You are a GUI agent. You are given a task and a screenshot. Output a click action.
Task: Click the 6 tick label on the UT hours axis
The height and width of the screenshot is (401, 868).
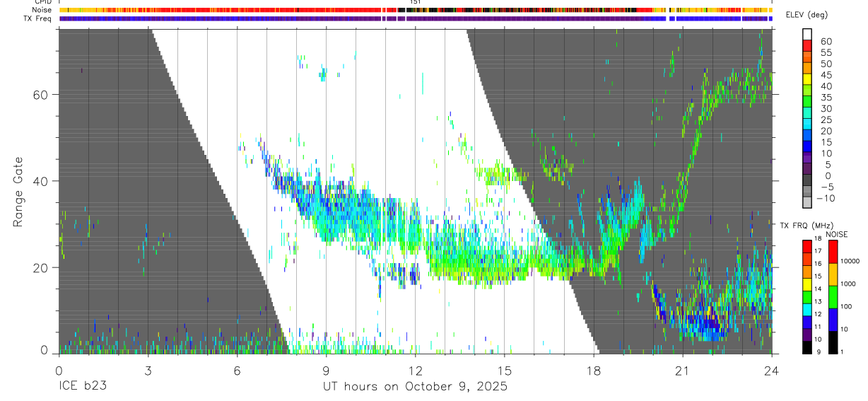[x=237, y=370]
